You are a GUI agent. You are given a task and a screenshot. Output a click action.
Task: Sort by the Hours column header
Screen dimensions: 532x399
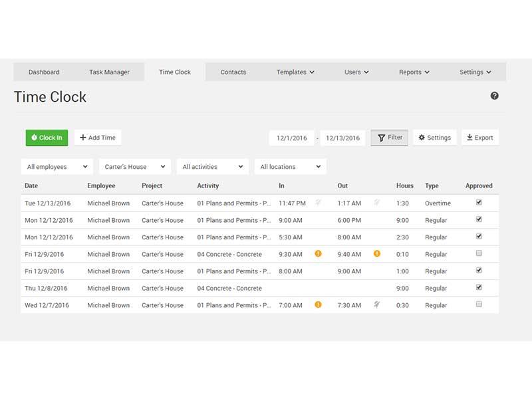[x=405, y=186]
